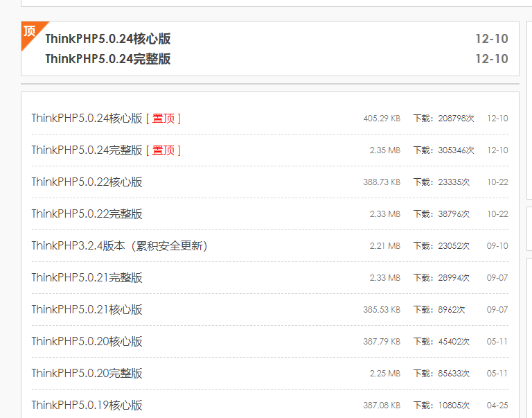Click download count 下载: 45402次
This screenshot has width=532, height=418.
click(441, 342)
